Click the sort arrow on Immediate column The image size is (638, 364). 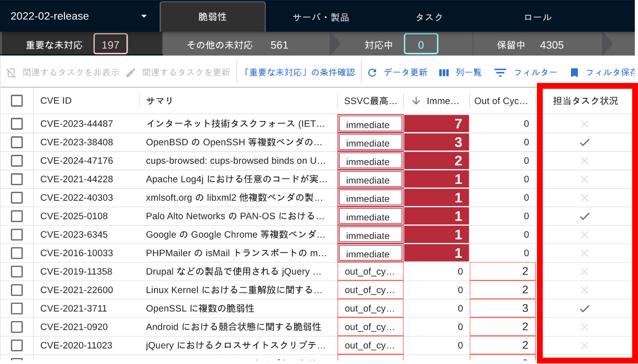tap(416, 100)
